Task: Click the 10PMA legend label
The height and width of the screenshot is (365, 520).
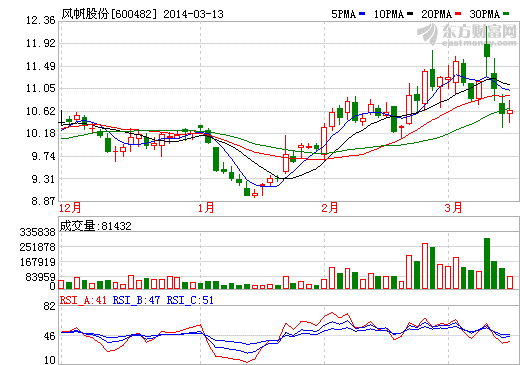Action: (x=389, y=14)
